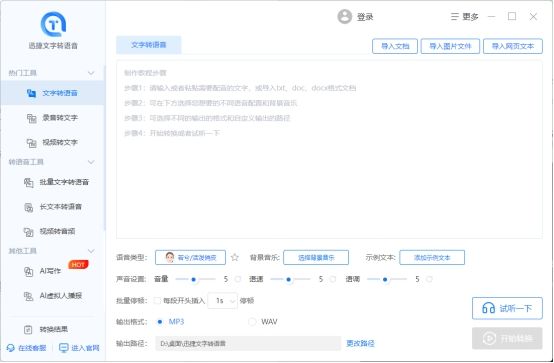Collapse the 热门工具 section
This screenshot has height=363, width=554.
click(91, 73)
